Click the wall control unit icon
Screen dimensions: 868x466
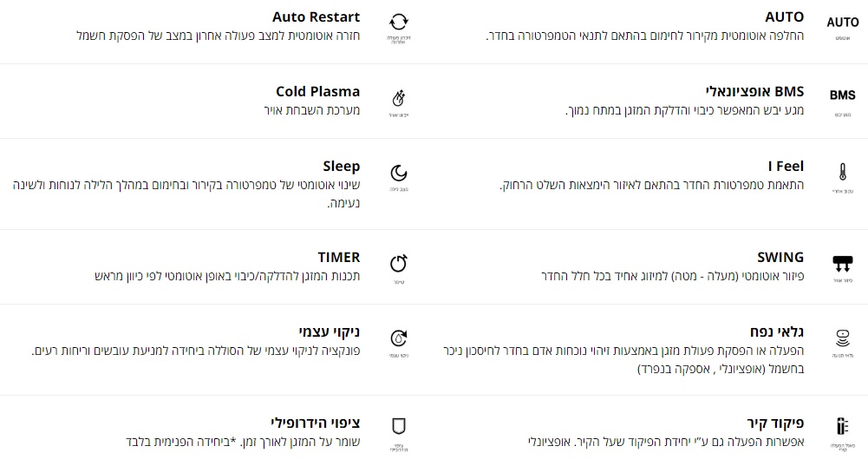tap(842, 426)
